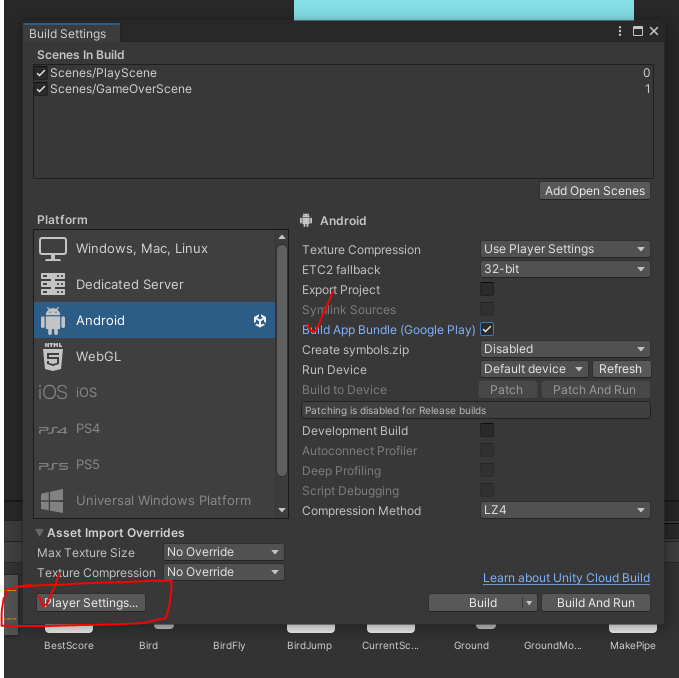This screenshot has height=678, width=679.
Task: Close the Build Settings window
Action: (x=654, y=31)
